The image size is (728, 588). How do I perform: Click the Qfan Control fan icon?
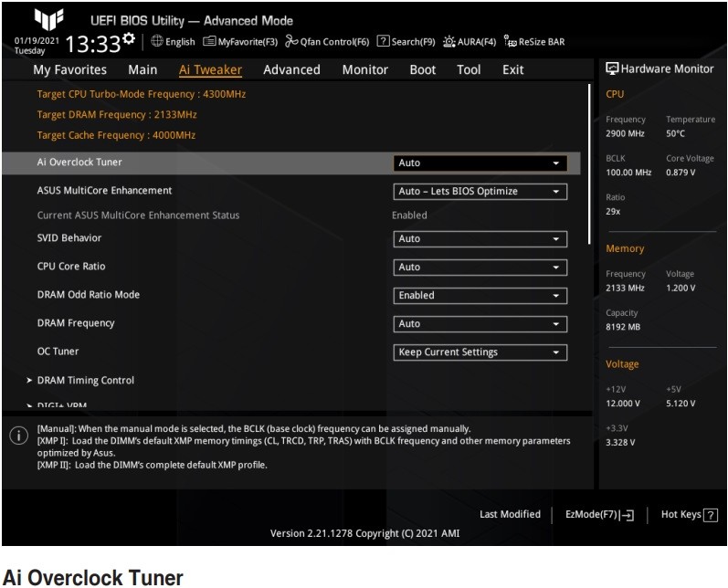tap(291, 41)
